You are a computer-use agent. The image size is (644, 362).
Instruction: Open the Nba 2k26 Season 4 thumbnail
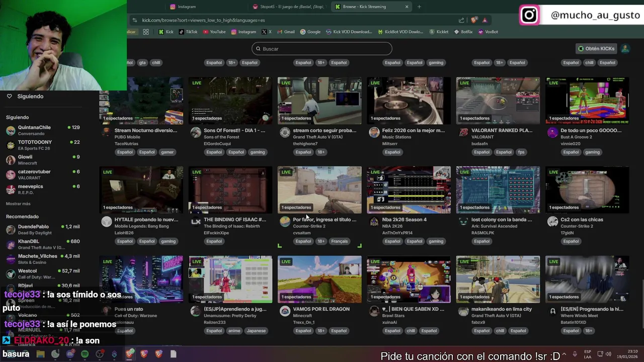[x=409, y=190]
